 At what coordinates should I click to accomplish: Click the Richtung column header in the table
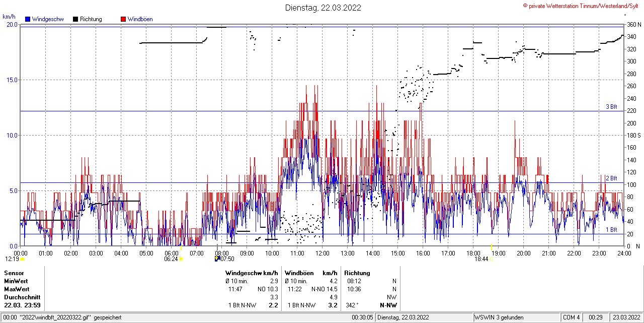click(357, 273)
